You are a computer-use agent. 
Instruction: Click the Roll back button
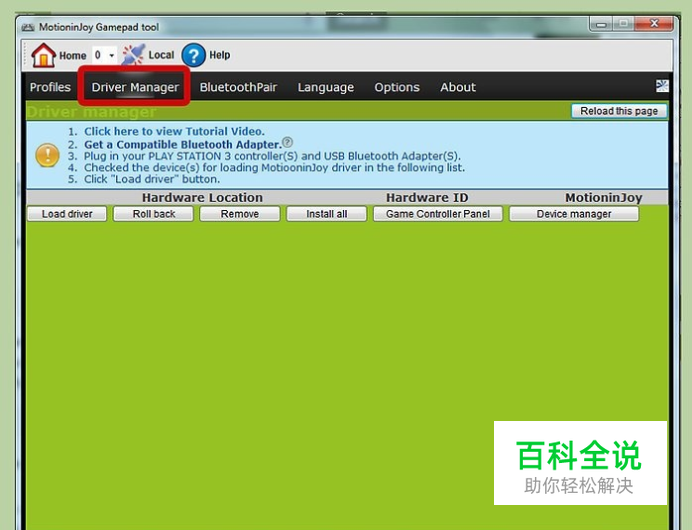(x=154, y=214)
